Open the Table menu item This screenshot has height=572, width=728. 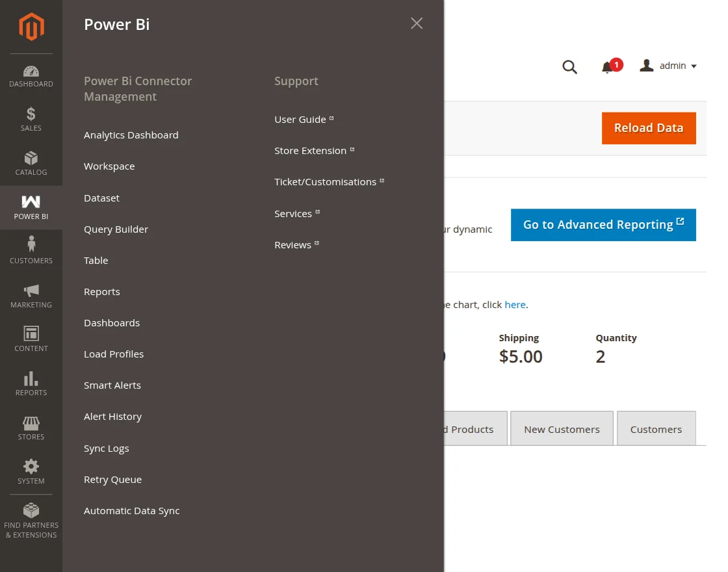pos(96,261)
